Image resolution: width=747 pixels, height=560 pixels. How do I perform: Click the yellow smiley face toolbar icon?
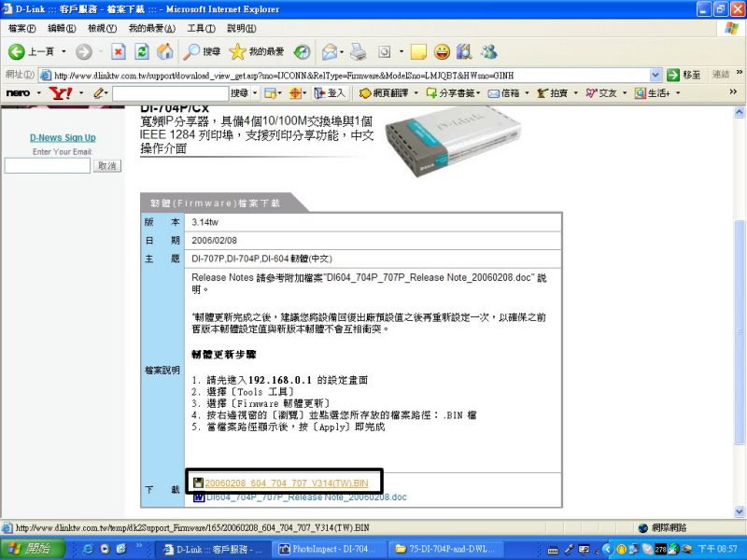click(x=442, y=51)
